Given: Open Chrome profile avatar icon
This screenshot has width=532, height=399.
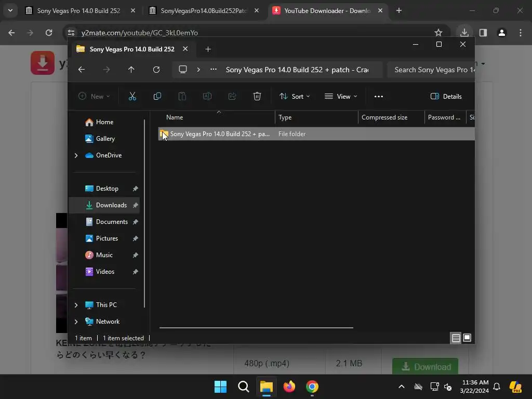Looking at the screenshot, I should 502,33.
